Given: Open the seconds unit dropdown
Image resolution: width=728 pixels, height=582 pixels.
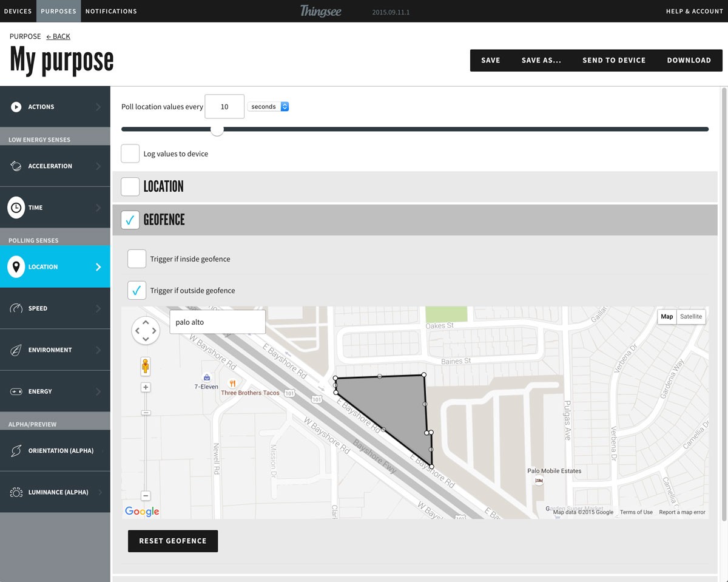Looking at the screenshot, I should [x=268, y=107].
